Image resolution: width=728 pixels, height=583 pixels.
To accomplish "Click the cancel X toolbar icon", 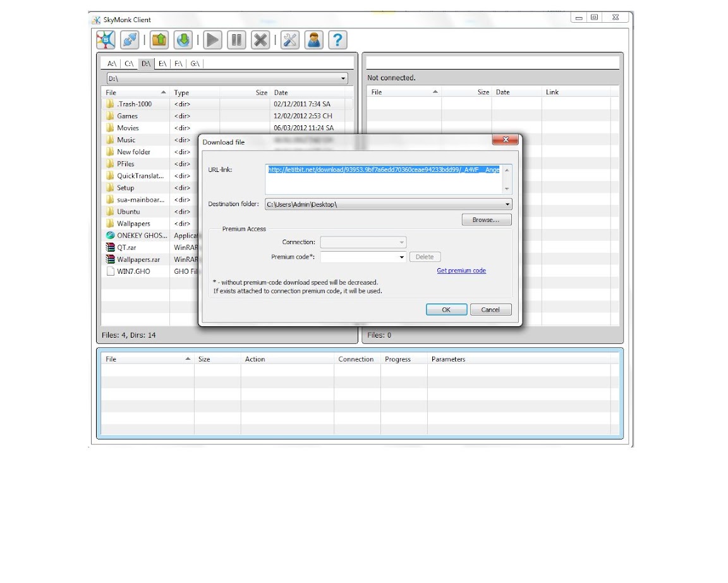I will (260, 40).
